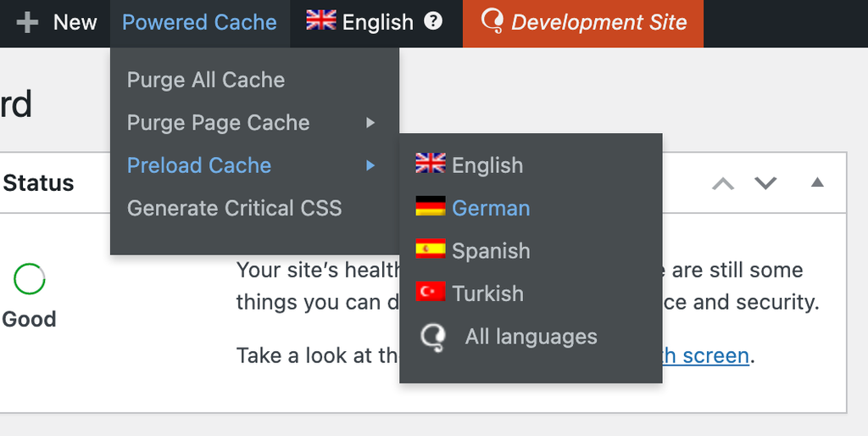The image size is (868, 436).
Task: Click the All languages globe icon
Action: tap(432, 338)
